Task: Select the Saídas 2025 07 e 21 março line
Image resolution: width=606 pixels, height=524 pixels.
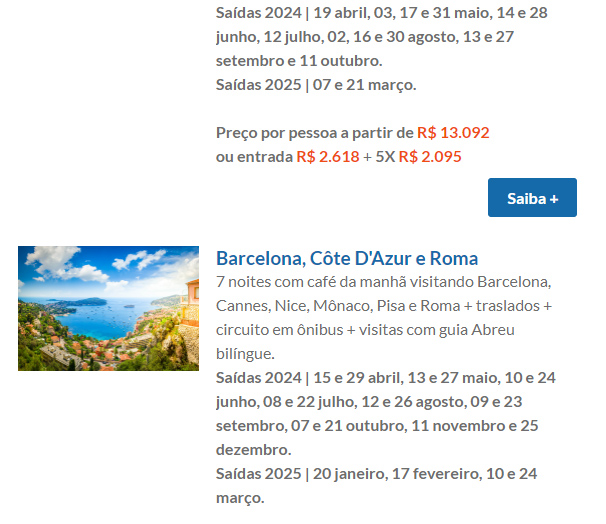Action: 316,85
